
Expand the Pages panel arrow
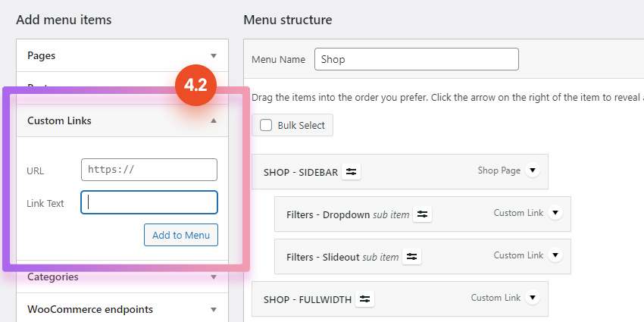(213, 55)
